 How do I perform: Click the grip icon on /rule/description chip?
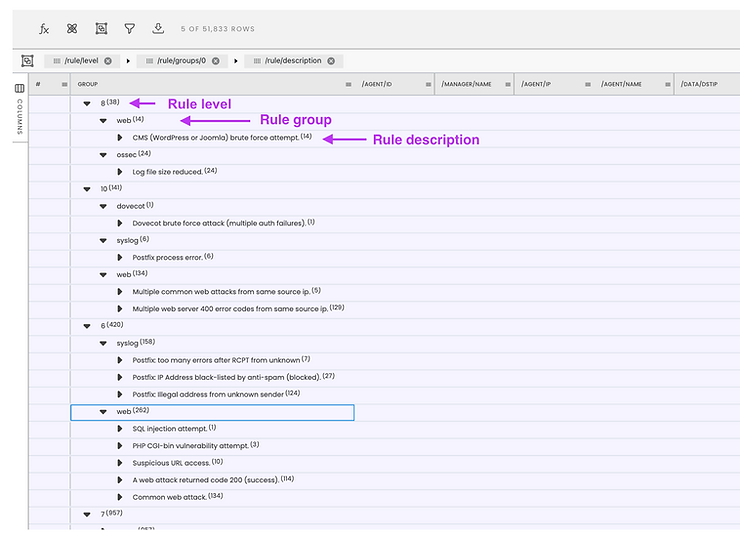257,61
